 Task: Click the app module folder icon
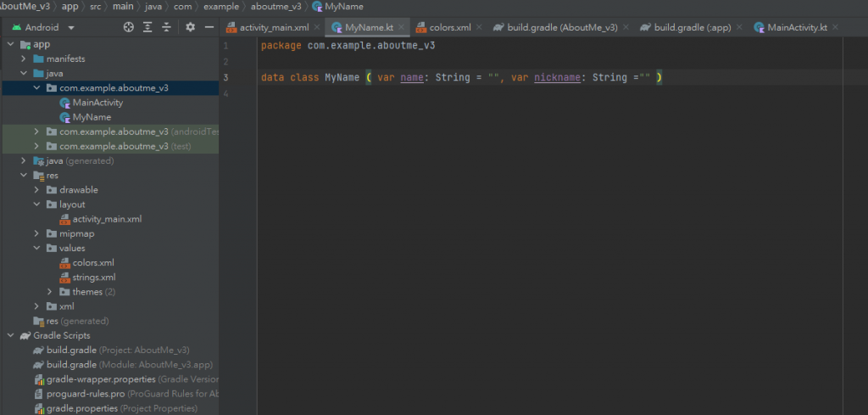coord(25,44)
